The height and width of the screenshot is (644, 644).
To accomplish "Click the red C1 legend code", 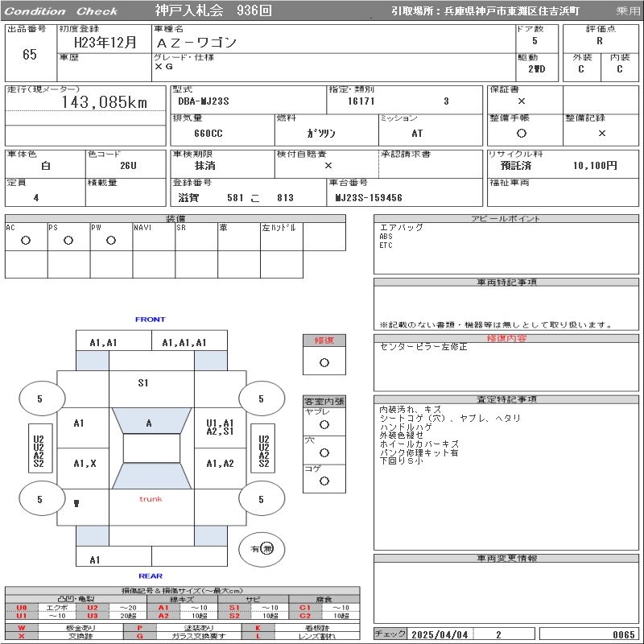I will 305,608.
